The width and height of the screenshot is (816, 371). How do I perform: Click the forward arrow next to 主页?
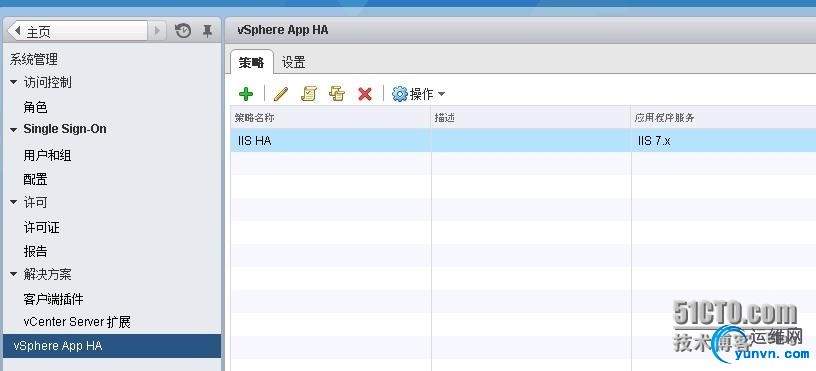click(x=157, y=31)
